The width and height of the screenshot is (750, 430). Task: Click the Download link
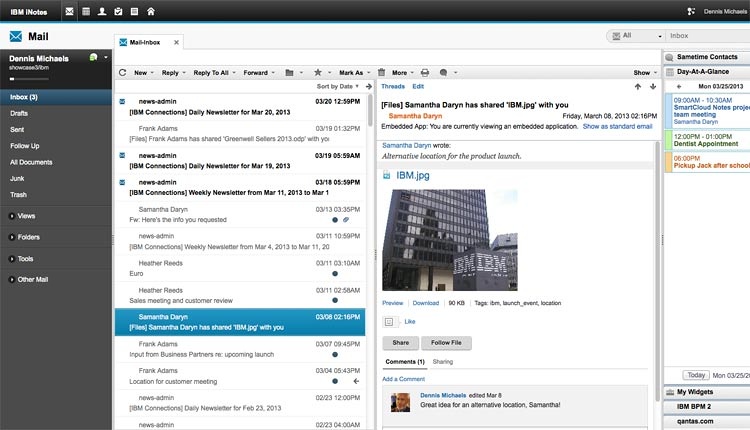[x=426, y=303]
